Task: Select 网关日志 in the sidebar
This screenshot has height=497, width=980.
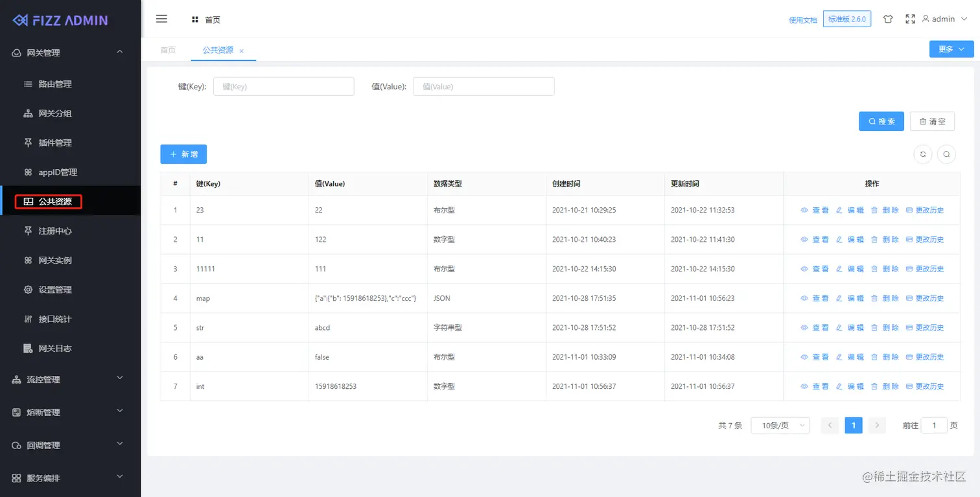Action: [56, 348]
